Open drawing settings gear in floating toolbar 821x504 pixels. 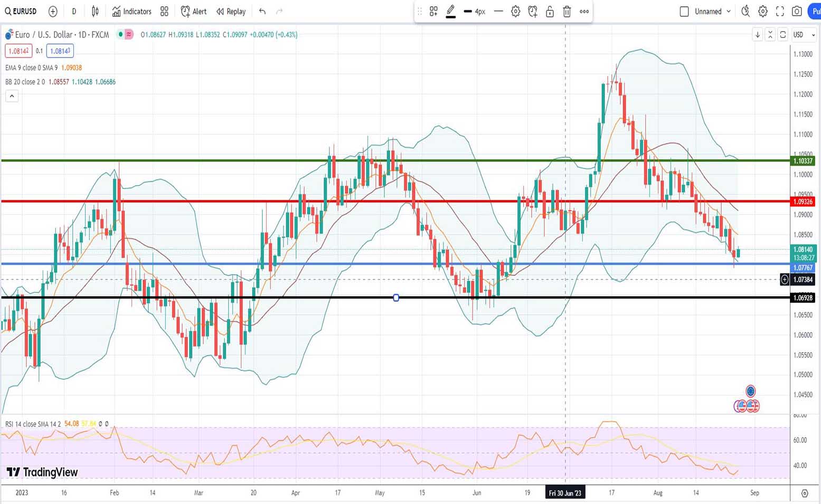515,11
